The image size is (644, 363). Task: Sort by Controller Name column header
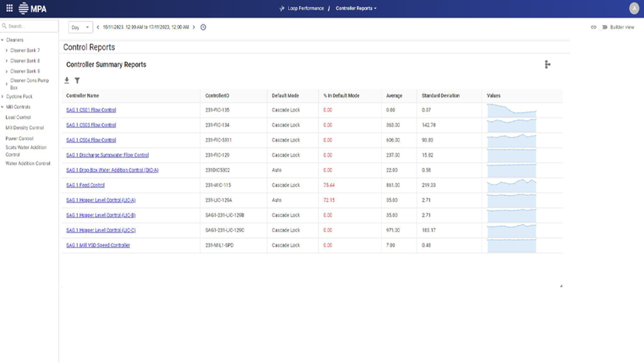[82, 96]
